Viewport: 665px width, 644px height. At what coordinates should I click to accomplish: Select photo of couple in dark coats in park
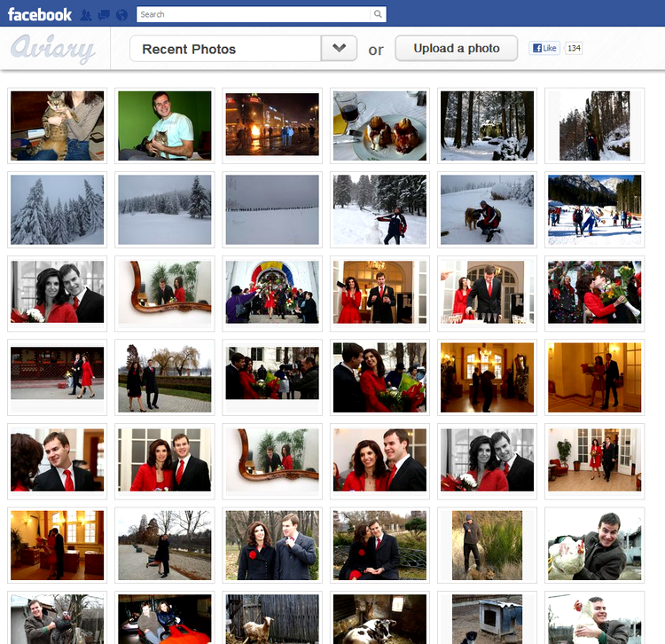pos(272,546)
